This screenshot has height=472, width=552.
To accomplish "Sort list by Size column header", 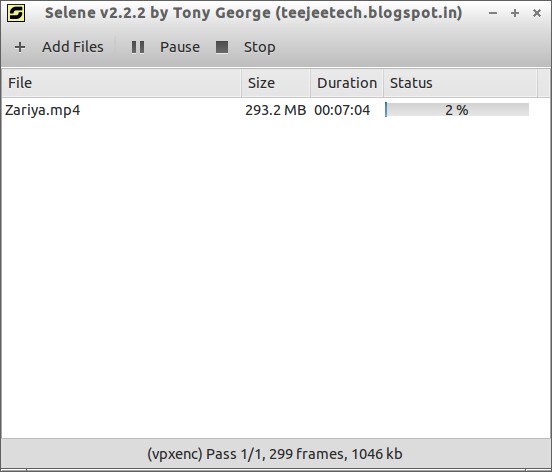I will [276, 83].
